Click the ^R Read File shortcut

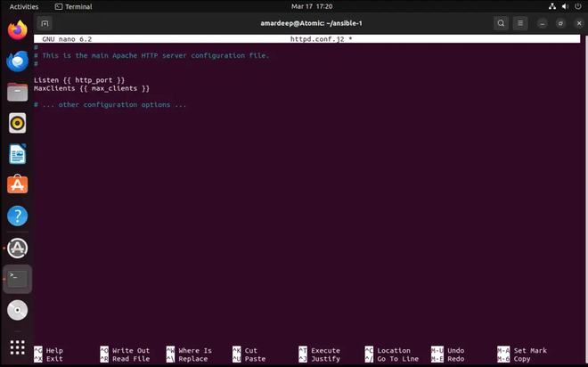[x=125, y=359]
